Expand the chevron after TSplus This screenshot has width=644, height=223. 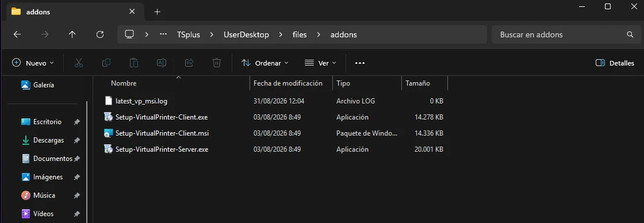212,34
